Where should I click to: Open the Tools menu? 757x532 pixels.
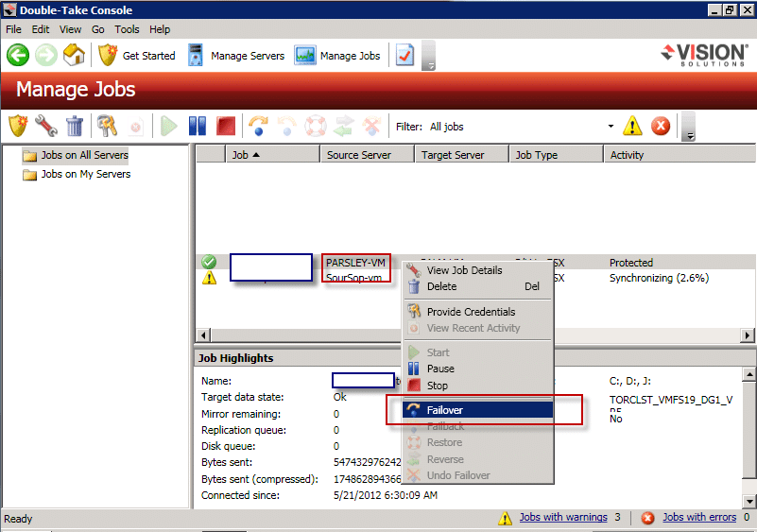127,29
